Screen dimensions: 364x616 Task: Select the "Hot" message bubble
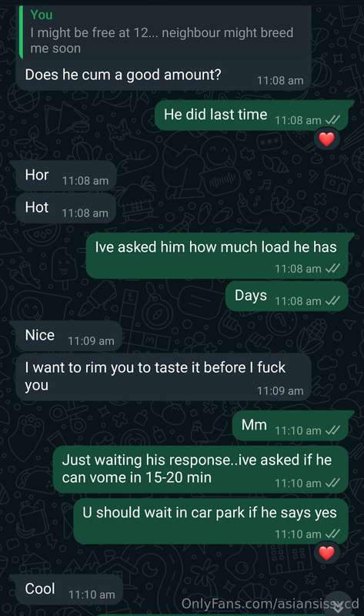point(63,208)
